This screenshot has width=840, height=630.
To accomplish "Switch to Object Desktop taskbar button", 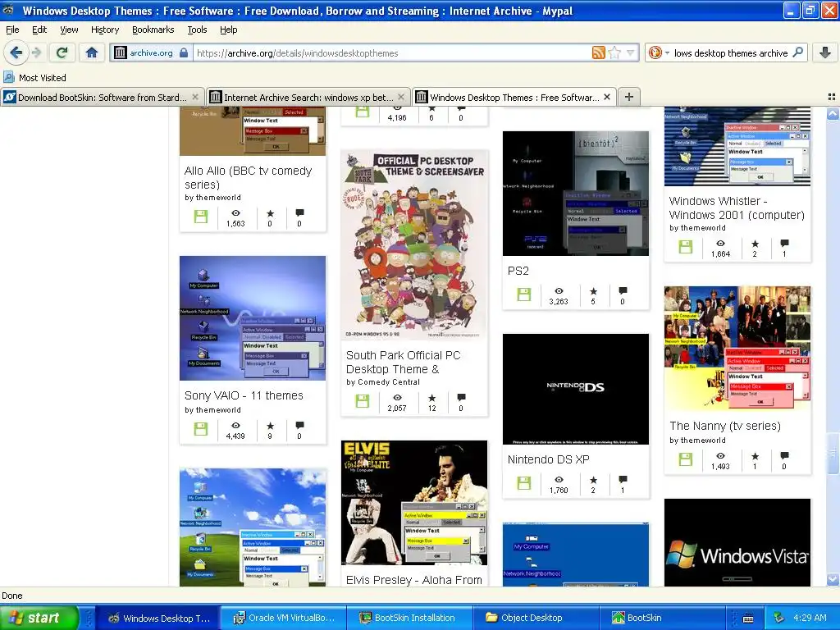I will [x=536, y=618].
